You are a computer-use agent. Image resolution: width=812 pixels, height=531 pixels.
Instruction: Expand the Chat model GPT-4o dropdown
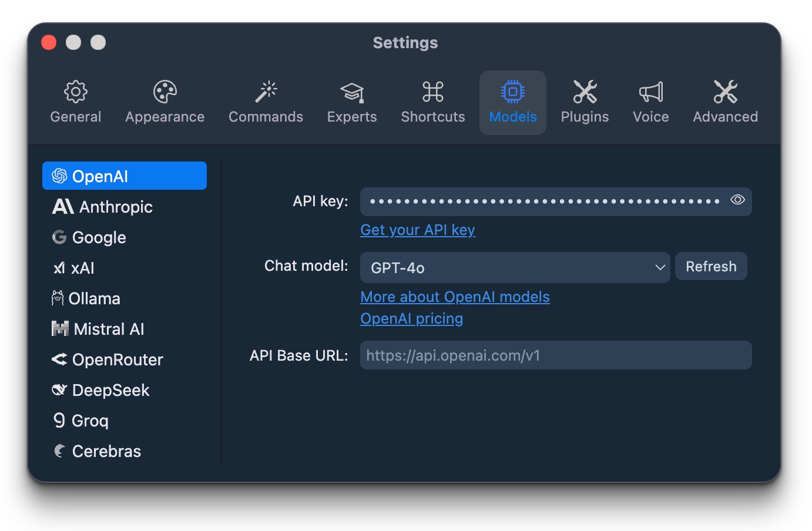coord(515,267)
